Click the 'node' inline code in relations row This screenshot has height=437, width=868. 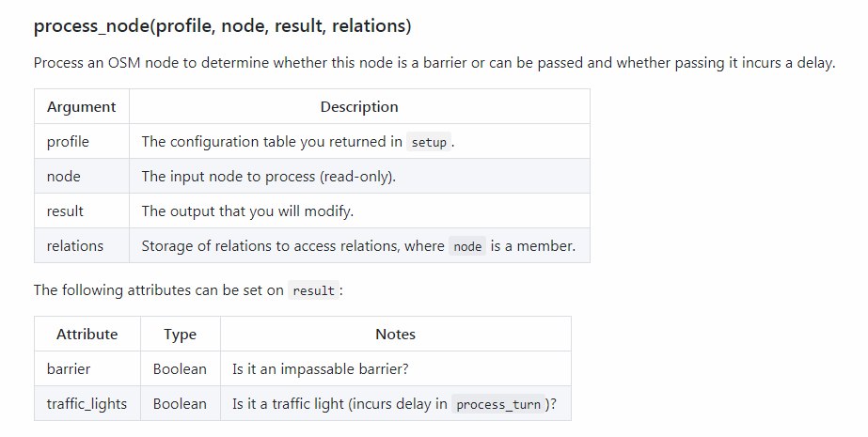(x=467, y=246)
